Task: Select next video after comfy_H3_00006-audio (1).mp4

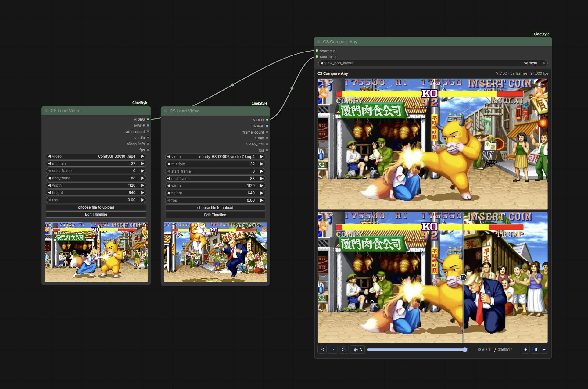Action: click(262, 157)
